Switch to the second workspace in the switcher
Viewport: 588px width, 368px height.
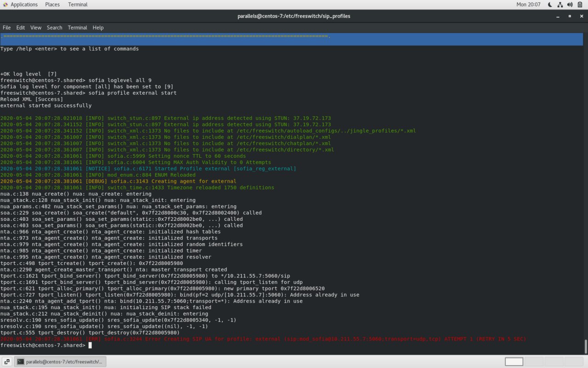[534, 362]
